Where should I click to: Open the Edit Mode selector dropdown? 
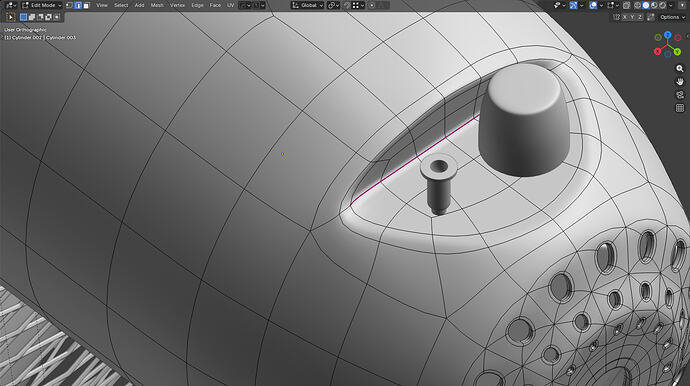click(42, 5)
